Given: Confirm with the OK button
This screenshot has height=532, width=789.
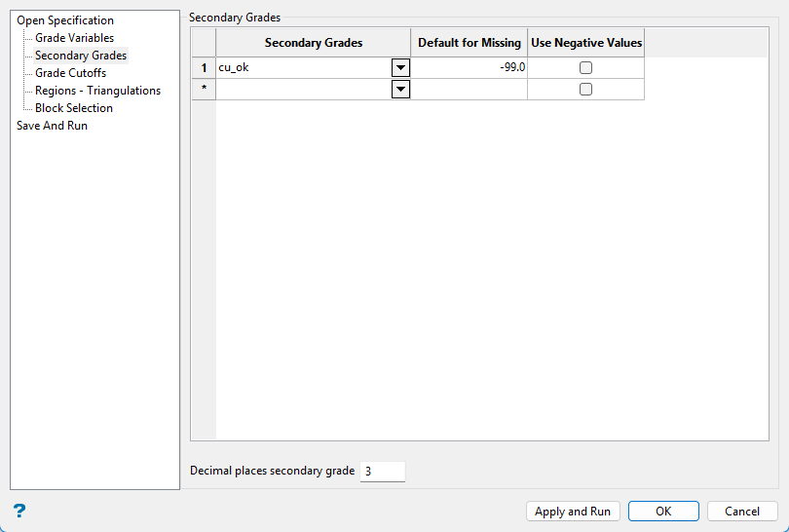Looking at the screenshot, I should (663, 512).
